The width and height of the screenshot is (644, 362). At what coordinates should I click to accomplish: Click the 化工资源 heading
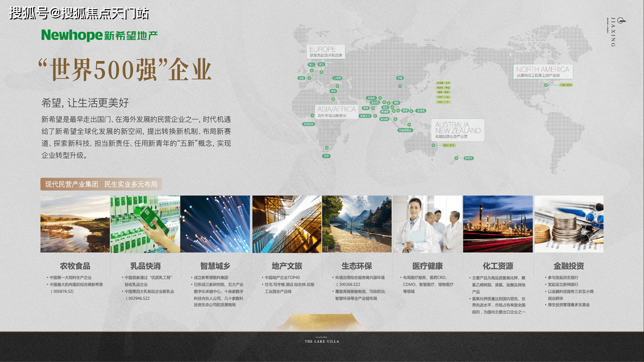[498, 266]
